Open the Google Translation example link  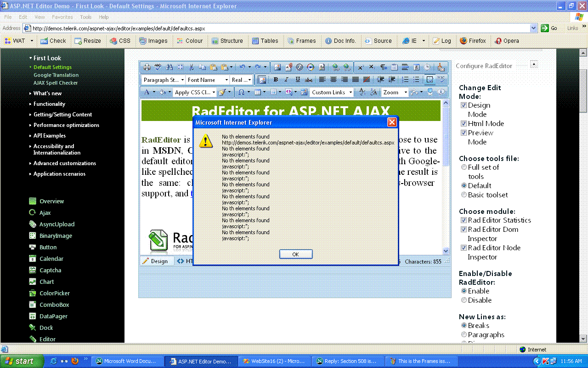(56, 75)
